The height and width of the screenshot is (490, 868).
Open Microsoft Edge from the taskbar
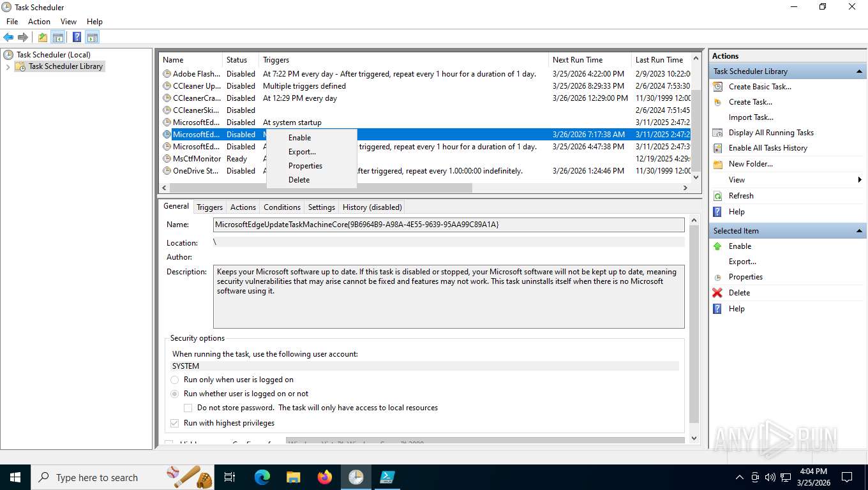262,477
